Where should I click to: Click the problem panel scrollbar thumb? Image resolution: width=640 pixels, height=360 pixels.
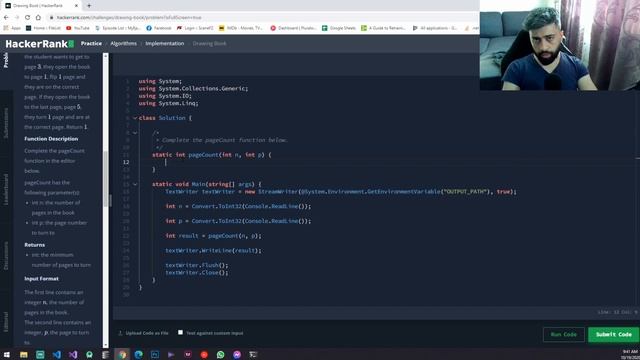coord(106,179)
